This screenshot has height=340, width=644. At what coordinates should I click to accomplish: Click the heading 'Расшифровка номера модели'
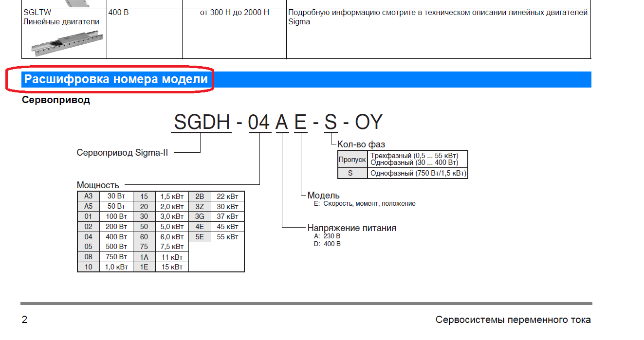pos(116,79)
